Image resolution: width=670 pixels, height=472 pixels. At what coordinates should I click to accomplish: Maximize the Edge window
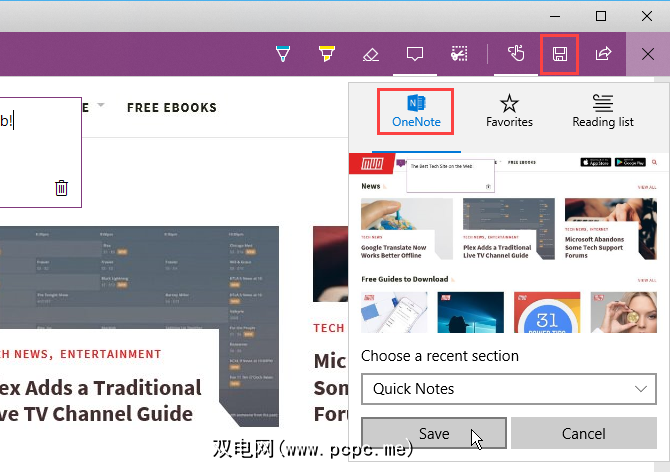[x=601, y=16]
